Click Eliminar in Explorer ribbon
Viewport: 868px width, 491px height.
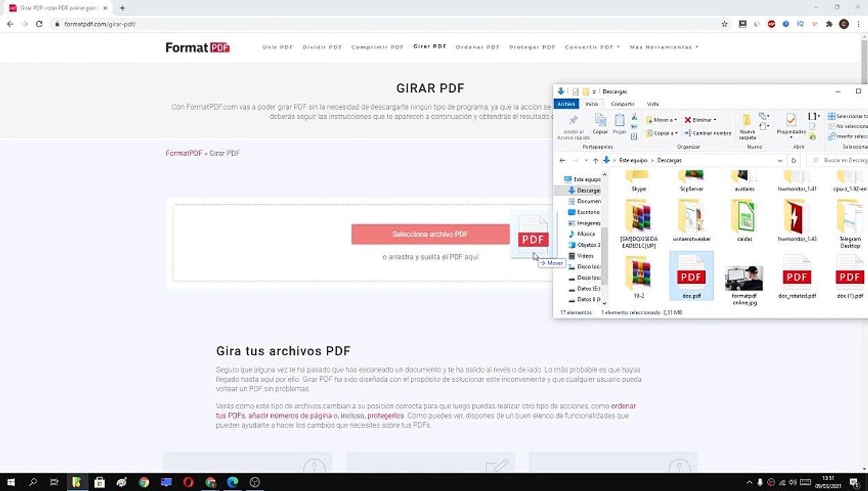point(699,120)
